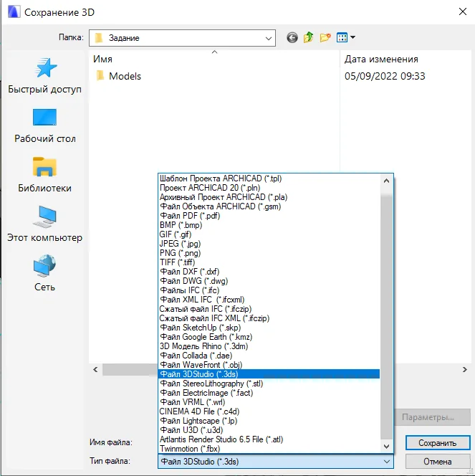475x476 pixels.
Task: Choose Файл Google Earth (*.kmz)
Action: coord(269,337)
